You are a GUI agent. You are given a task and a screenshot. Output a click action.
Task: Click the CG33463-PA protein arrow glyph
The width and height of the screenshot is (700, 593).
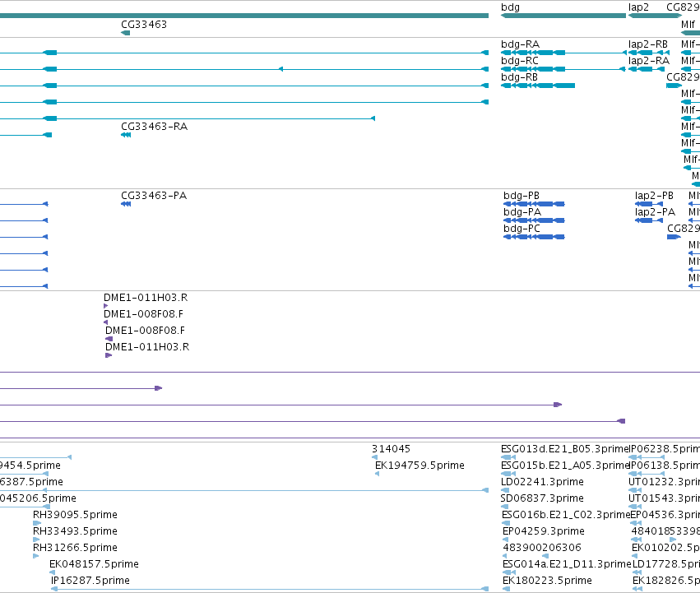point(126,204)
